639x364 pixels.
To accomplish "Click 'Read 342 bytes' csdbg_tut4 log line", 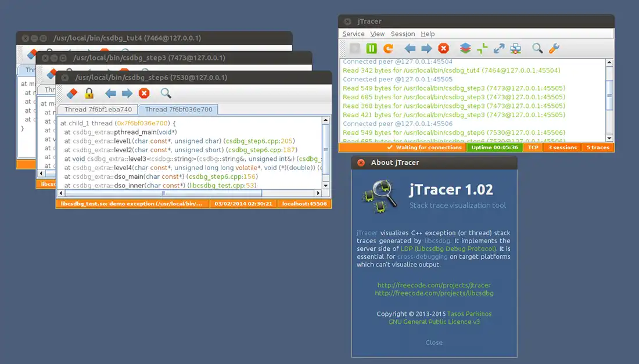I will pyautogui.click(x=451, y=70).
